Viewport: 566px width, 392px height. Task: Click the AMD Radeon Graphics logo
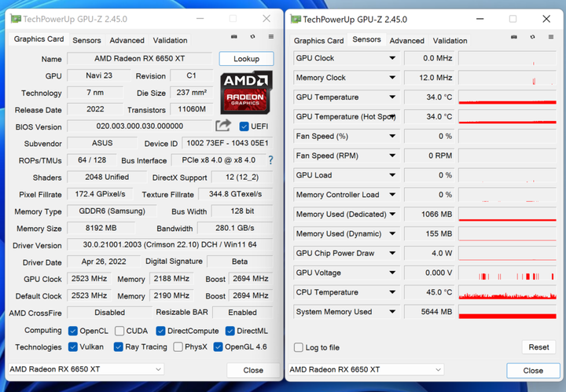247,93
